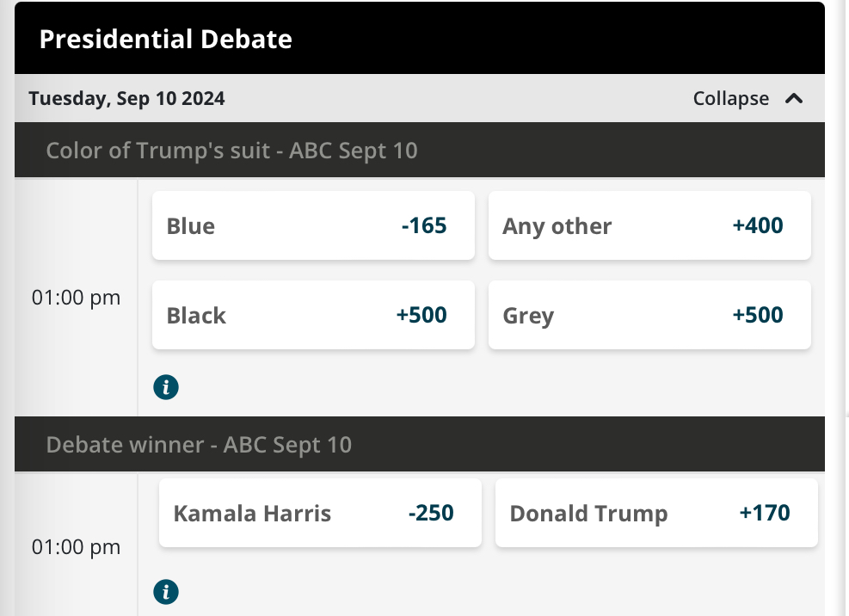This screenshot has height=616, width=849.
Task: Click the Collapse chevron arrow
Action: 794,99
